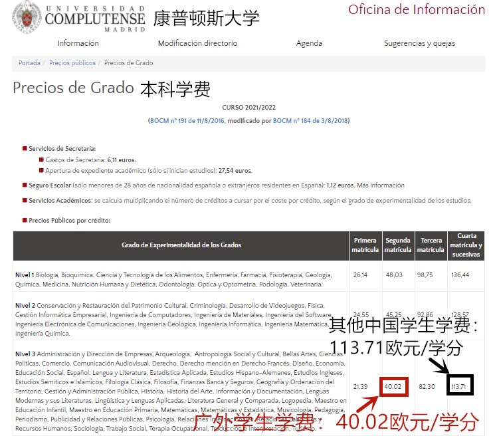The height and width of the screenshot is (448, 493).
Task: Select Nivel 3 price 21,39
Action: (360, 387)
